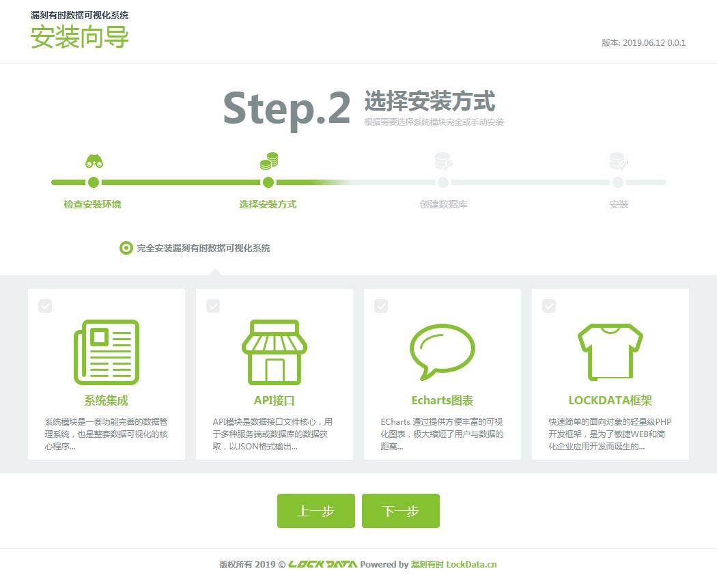Click the 安装 step dot
This screenshot has width=717, height=588.
618,182
